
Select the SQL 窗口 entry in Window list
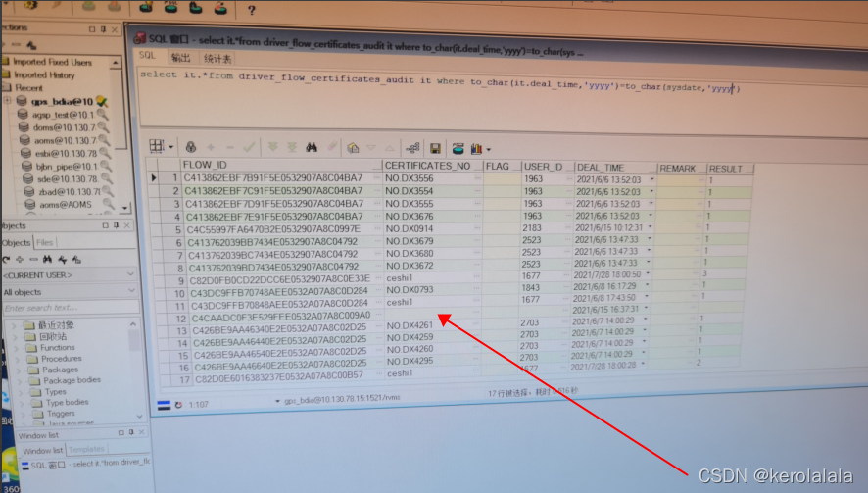pos(86,464)
